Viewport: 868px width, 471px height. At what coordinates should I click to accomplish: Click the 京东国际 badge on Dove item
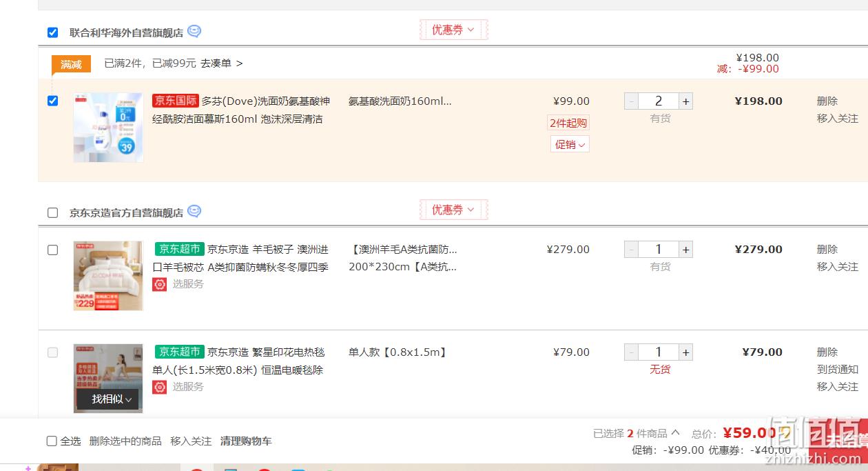pos(176,101)
